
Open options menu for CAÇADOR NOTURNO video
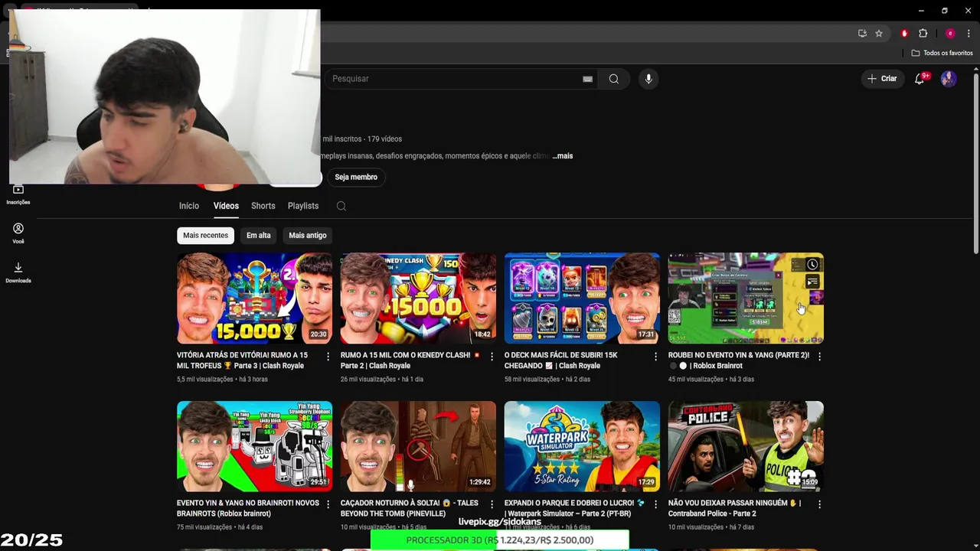[492, 504]
